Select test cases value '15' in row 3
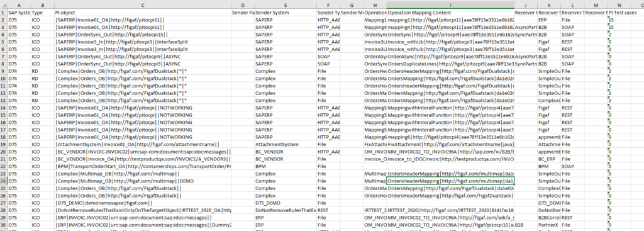The height and width of the screenshot is (231, 644). (x=619, y=27)
